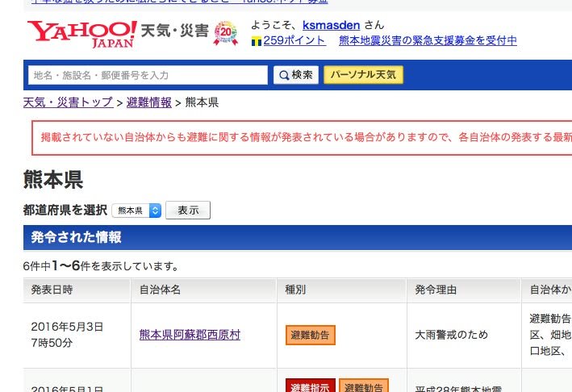The width and height of the screenshot is (572, 392).
Task: Open the ksmasden user profile link
Action: tap(331, 25)
